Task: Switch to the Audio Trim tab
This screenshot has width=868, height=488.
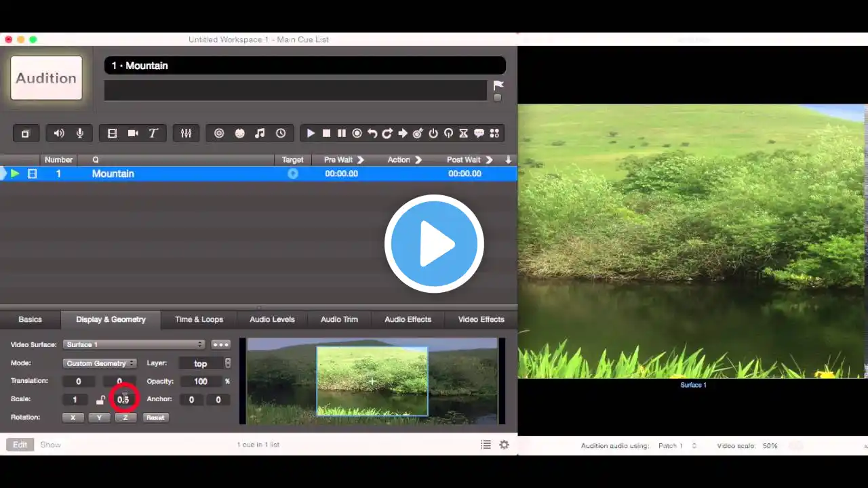Action: point(339,319)
